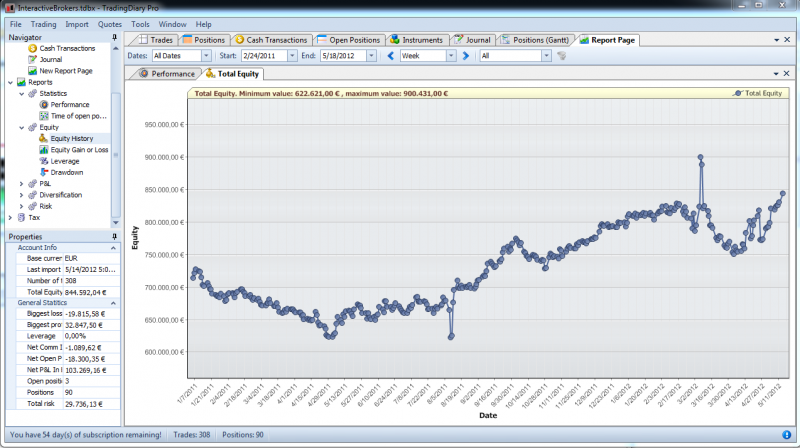
Task: Open the Window menu
Action: coord(172,24)
